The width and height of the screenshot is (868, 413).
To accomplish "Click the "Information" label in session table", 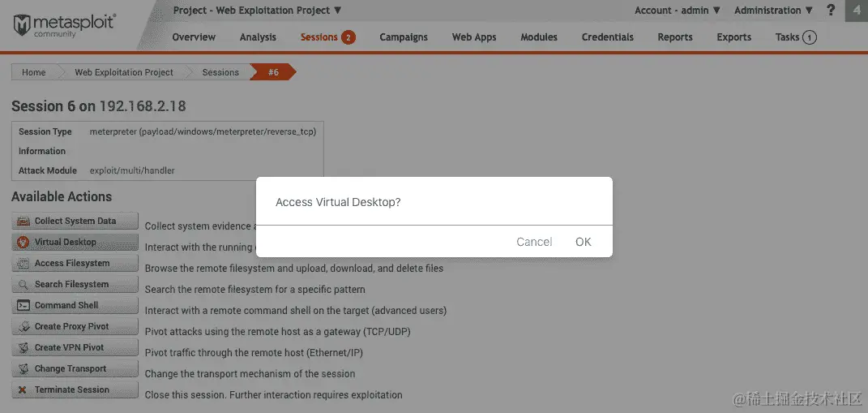I will [42, 151].
